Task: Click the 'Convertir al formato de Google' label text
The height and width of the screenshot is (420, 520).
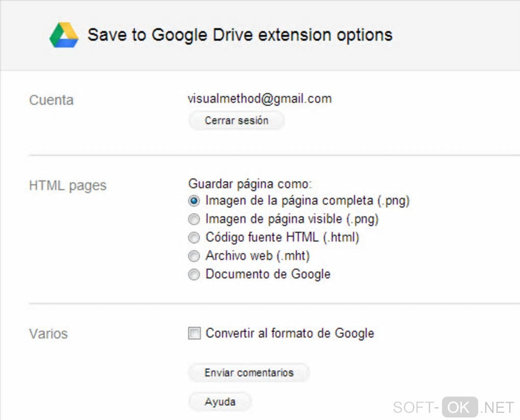Action: [290, 333]
